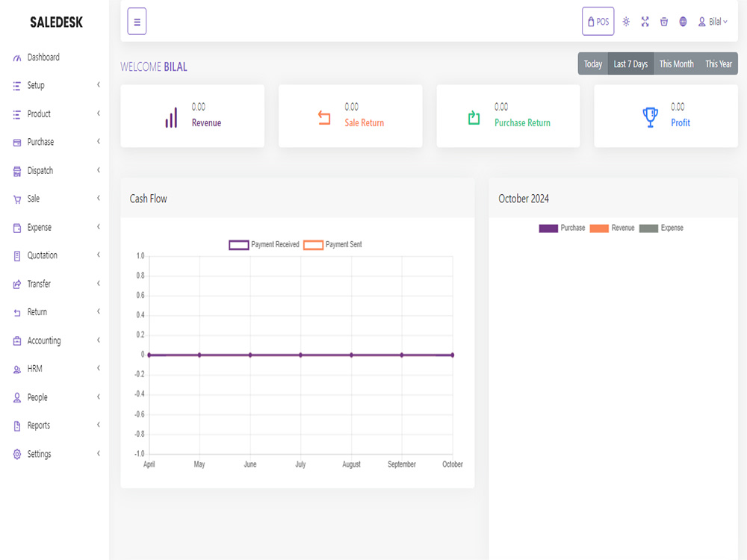Viewport: 747px width, 560px height.
Task: Click the Expense wallet icon
Action: tap(17, 228)
